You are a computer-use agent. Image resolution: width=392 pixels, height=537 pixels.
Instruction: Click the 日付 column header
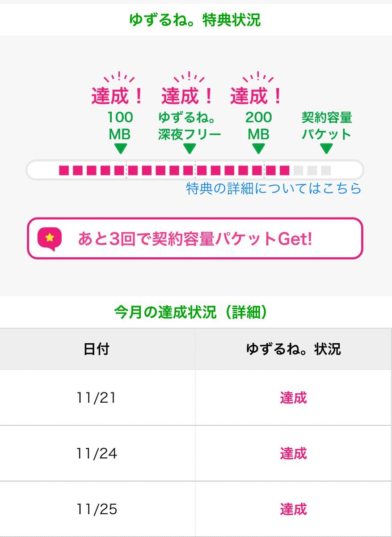coord(97,349)
